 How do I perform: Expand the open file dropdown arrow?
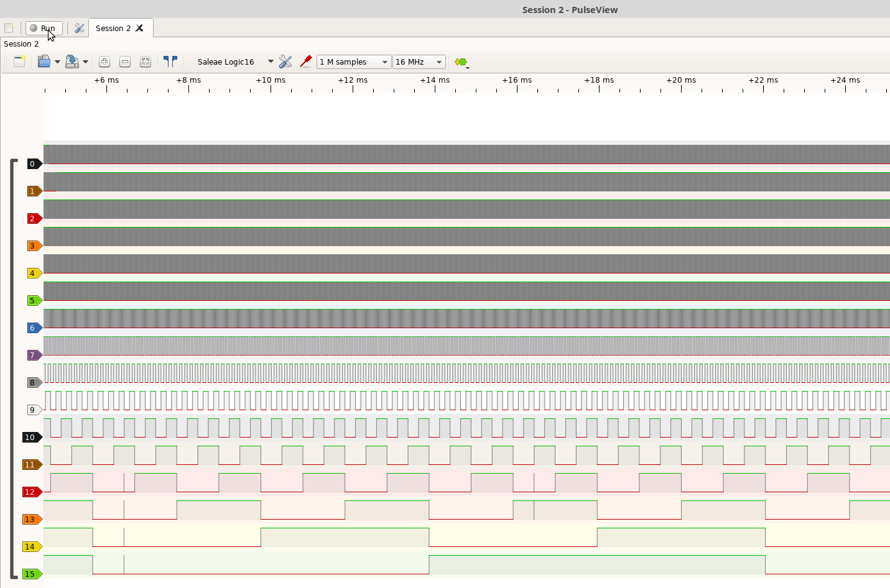pyautogui.click(x=57, y=62)
